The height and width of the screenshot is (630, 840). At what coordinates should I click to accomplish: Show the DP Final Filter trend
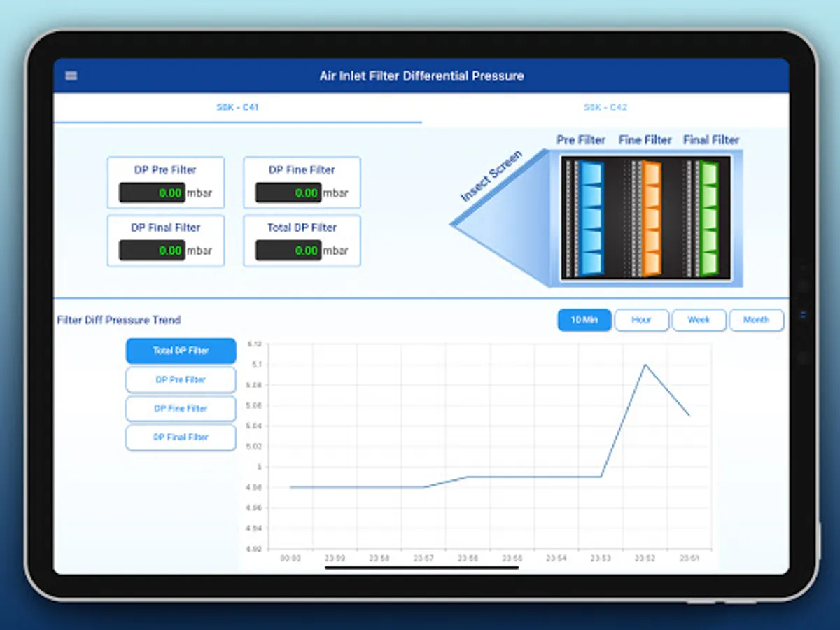181,437
